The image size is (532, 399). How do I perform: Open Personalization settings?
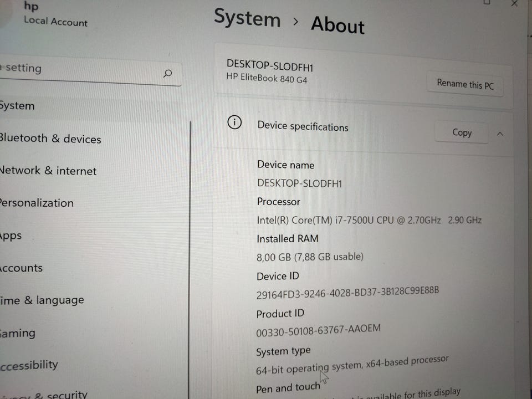(x=37, y=203)
